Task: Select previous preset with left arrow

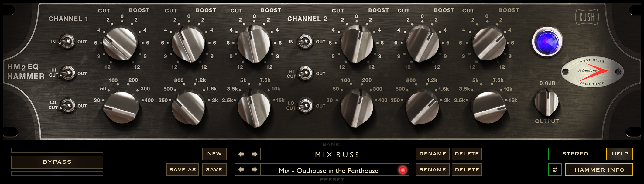Action: (x=241, y=169)
